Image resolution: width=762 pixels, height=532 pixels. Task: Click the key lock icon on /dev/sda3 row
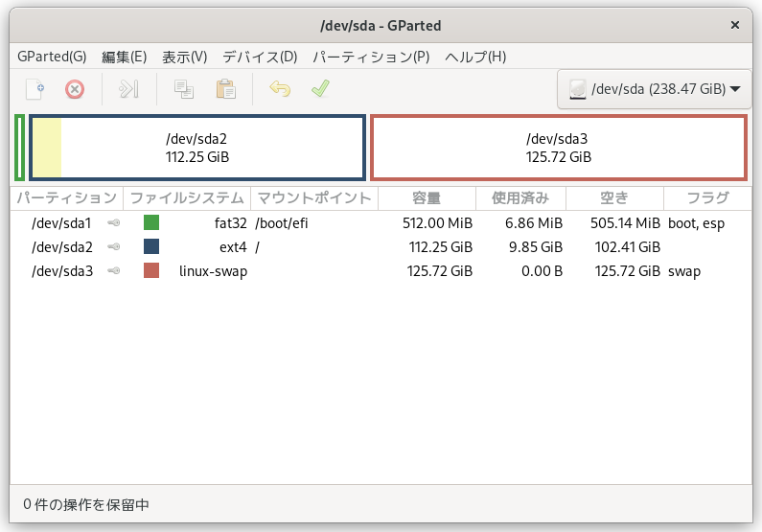pos(114,270)
